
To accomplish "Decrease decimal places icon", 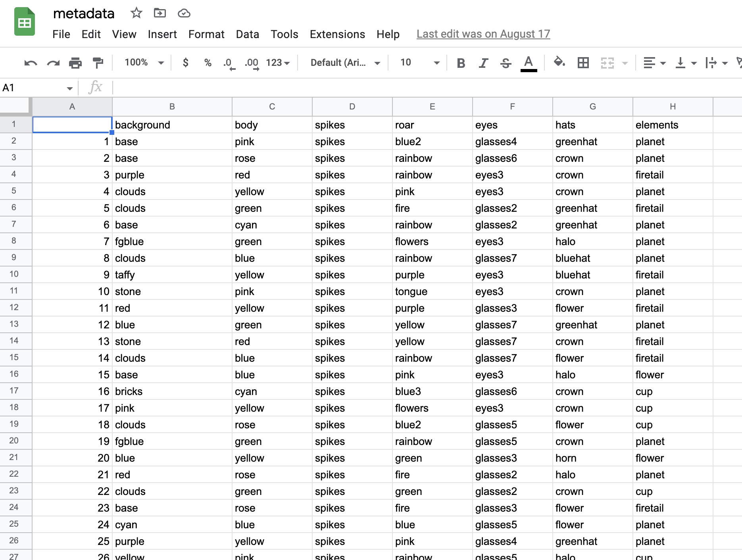I will coord(229,63).
